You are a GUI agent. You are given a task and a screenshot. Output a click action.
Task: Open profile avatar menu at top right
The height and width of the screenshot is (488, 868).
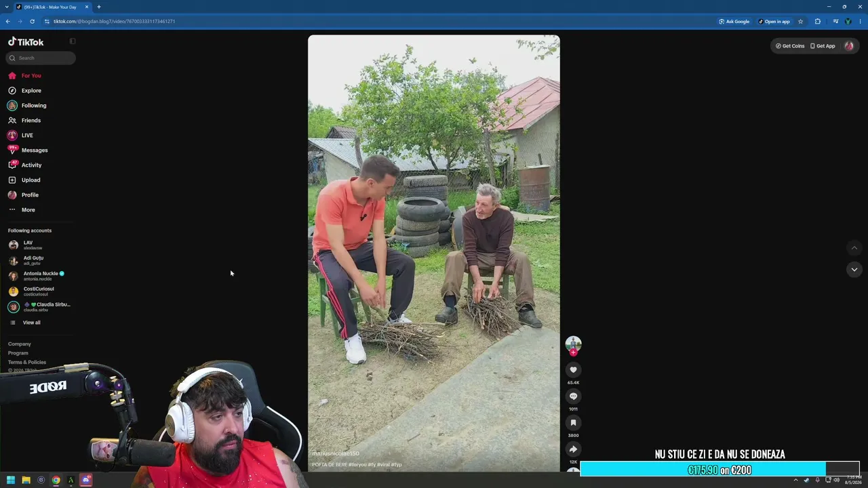(849, 46)
